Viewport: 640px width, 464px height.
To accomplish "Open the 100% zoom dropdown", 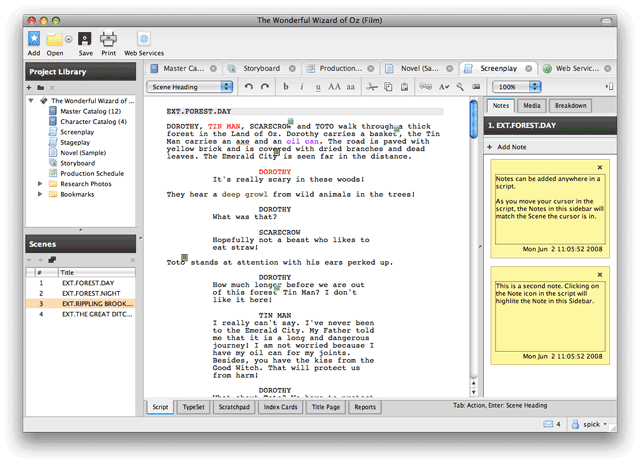I will (x=516, y=87).
